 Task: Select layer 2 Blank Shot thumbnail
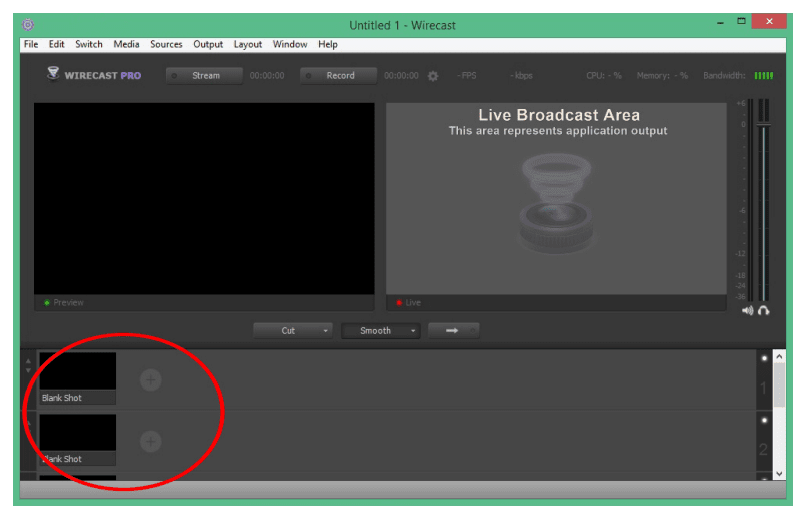78,440
